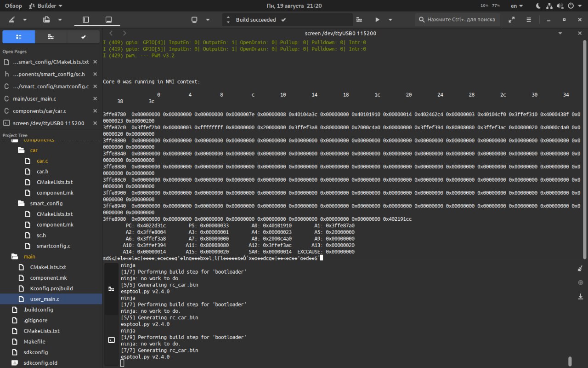
Task: Enter fullscreen with the expand arrows icon
Action: click(511, 20)
